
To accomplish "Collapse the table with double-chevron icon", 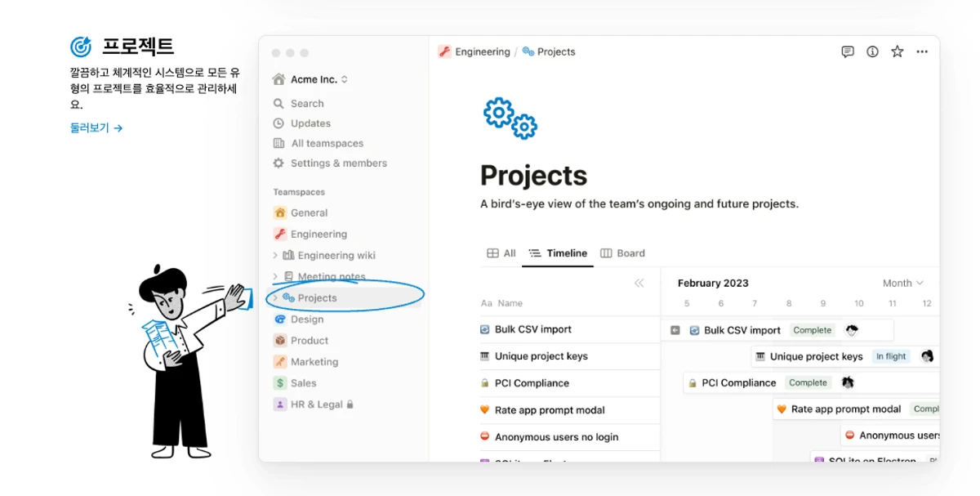I will (639, 284).
